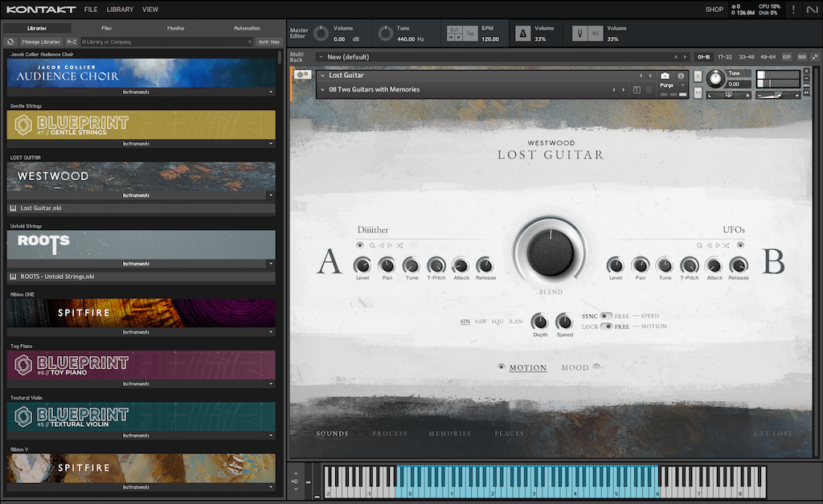The height and width of the screenshot is (504, 823).
Task: Select previous sound for layer A
Action: [x=382, y=245]
